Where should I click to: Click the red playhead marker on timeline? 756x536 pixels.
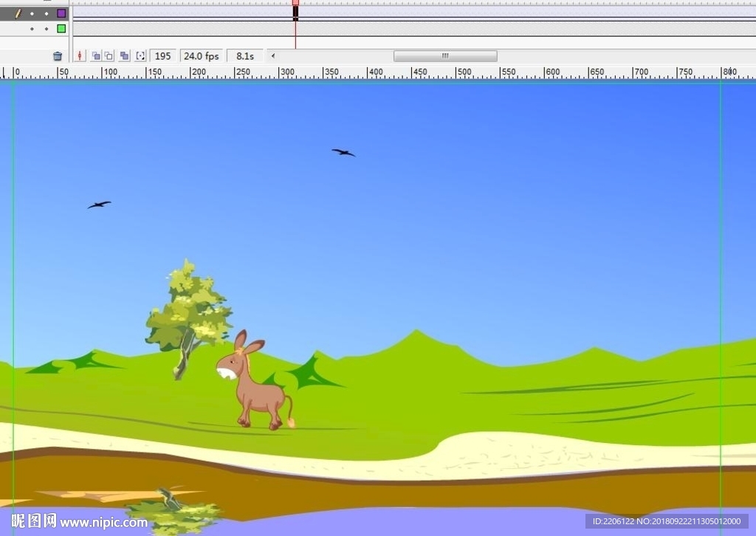295,2
